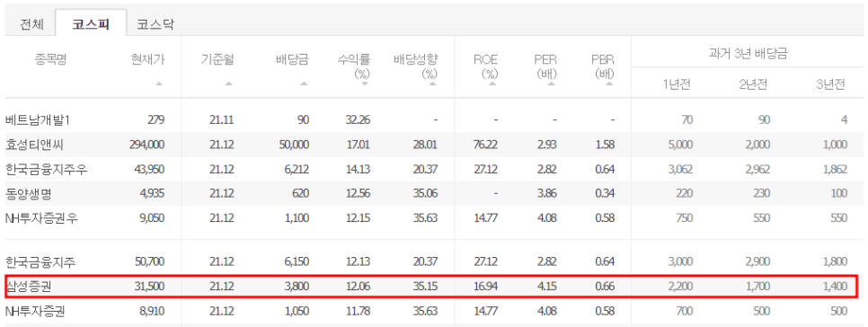Select NH투자증권우 price 9,050
Screen dimensions: 868x327
(152, 218)
